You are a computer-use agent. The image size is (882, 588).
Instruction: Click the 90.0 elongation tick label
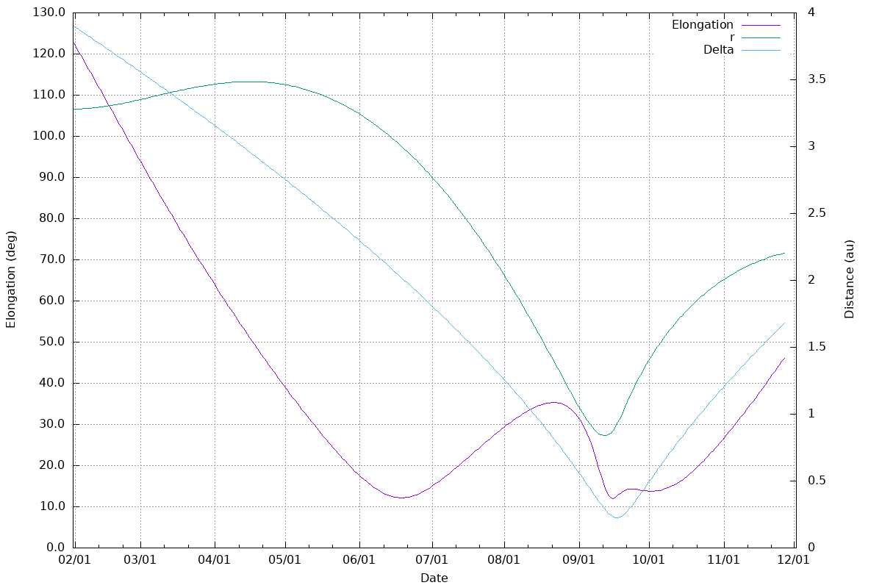54,177
